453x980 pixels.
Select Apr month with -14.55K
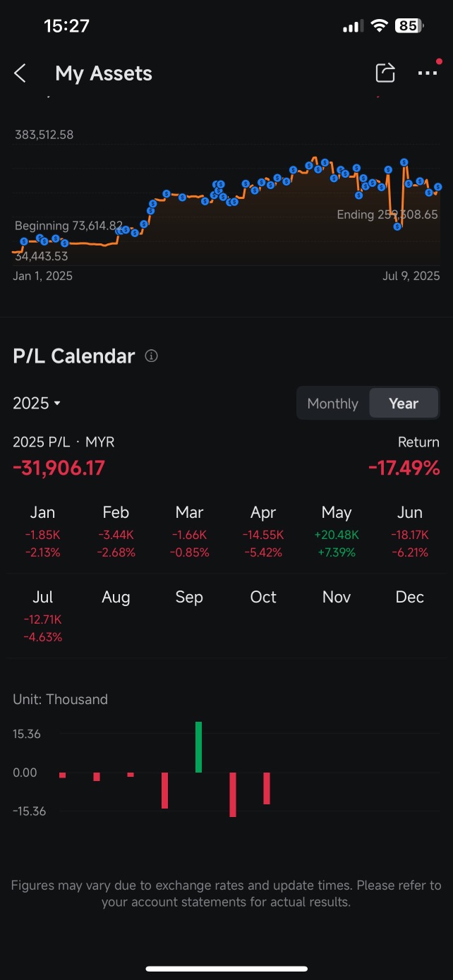pos(263,531)
